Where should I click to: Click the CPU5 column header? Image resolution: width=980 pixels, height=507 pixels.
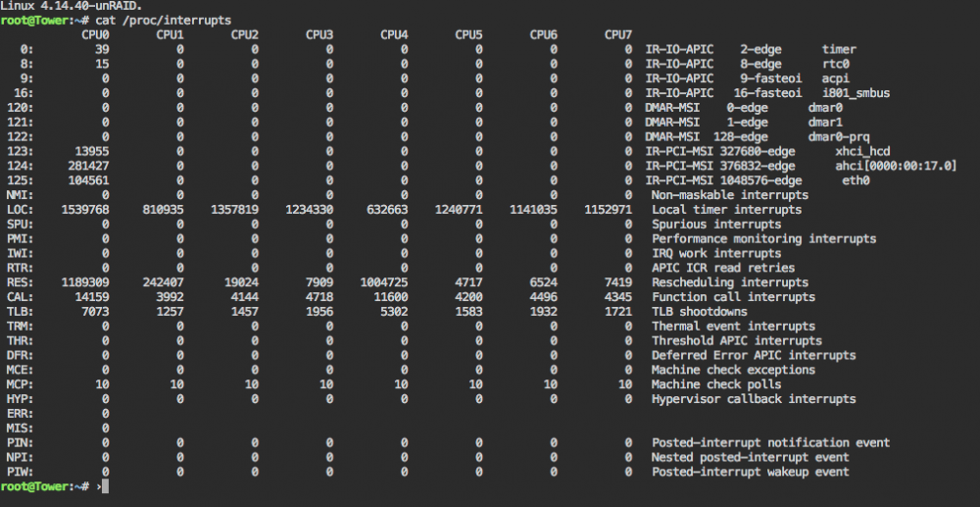[468, 35]
